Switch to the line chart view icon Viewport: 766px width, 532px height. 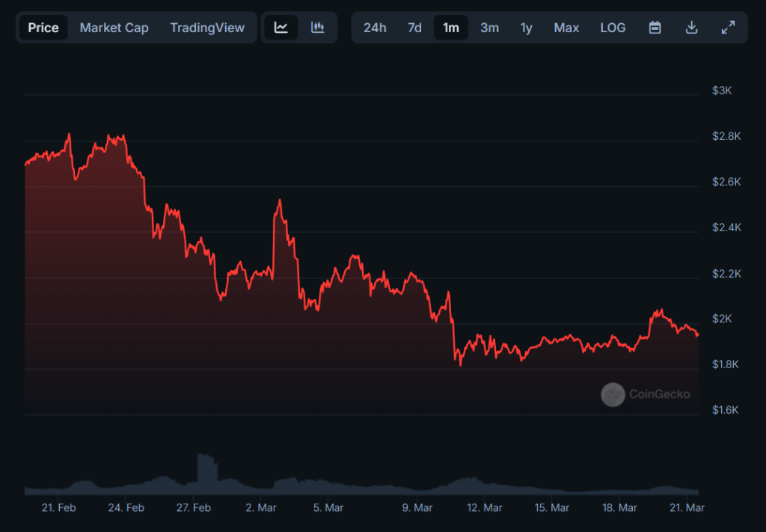pos(281,28)
